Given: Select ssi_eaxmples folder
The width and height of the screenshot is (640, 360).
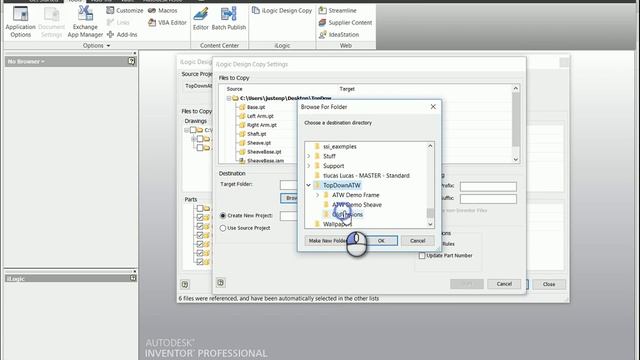Looking at the screenshot, I should click(x=340, y=146).
